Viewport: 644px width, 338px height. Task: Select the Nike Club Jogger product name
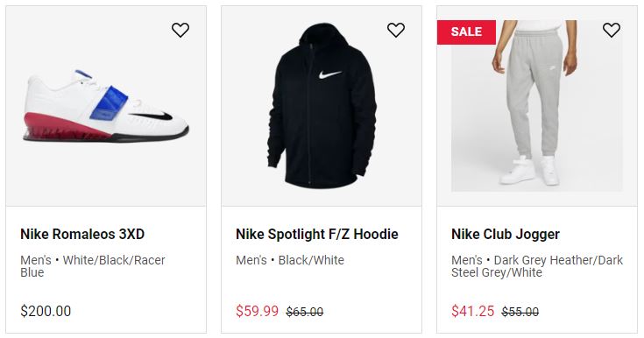(x=506, y=234)
